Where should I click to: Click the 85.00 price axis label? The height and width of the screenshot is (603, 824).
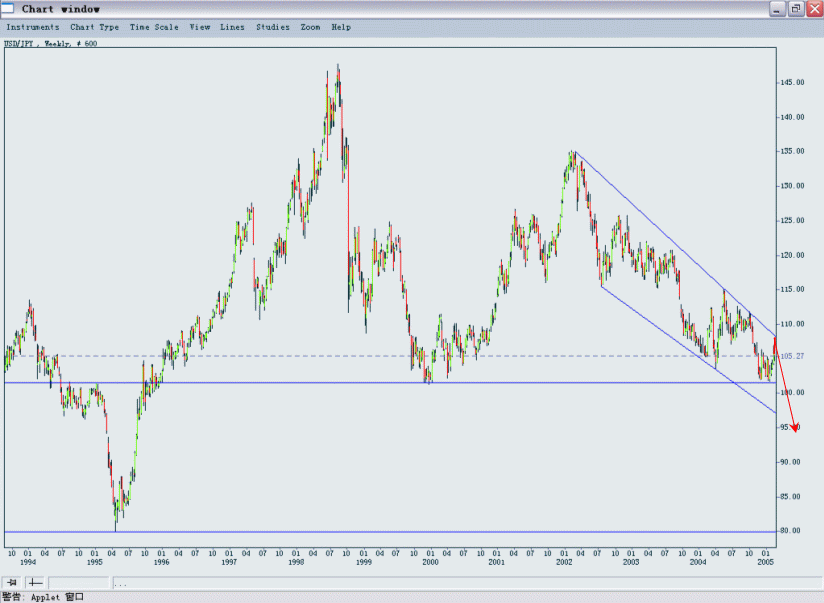pos(792,497)
